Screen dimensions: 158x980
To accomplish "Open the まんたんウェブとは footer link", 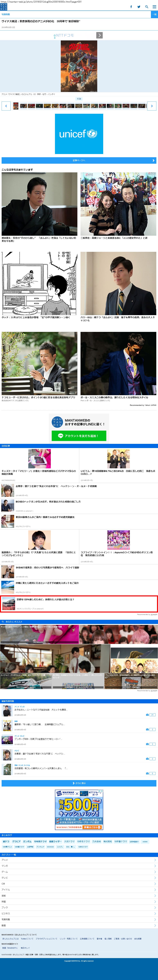I will click(10, 939).
